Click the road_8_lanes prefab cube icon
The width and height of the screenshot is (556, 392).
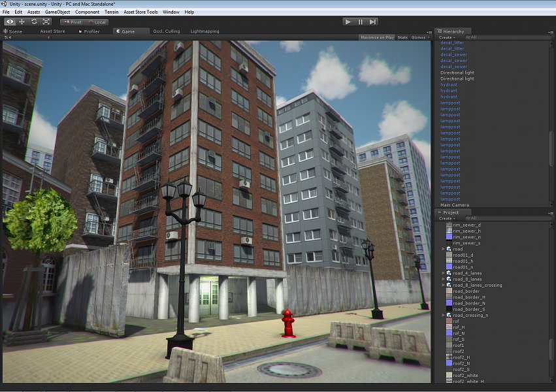tap(449, 279)
